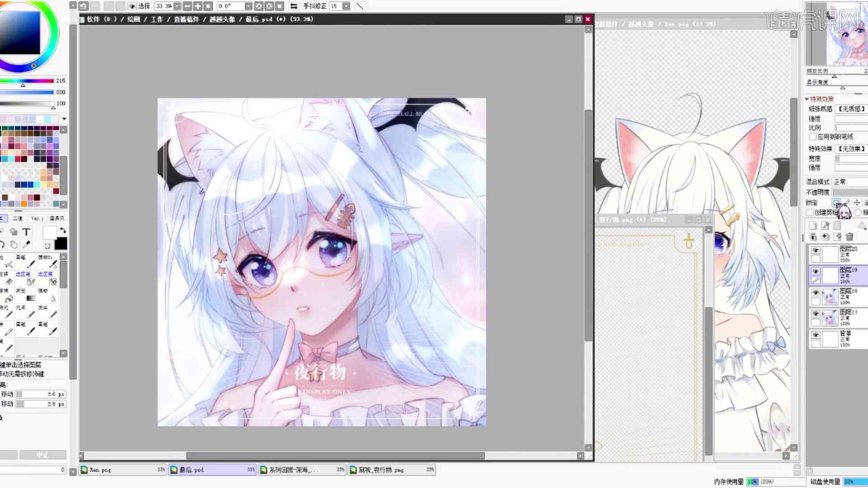Select the 选区擦 selection eraser brush
The width and height of the screenshot is (868, 488).
pyautogui.click(x=48, y=278)
